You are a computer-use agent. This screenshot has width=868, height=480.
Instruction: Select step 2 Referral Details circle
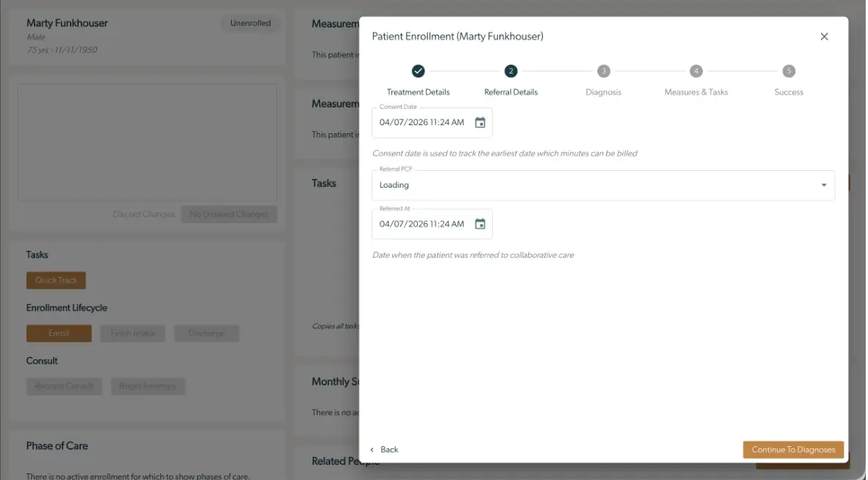[511, 71]
